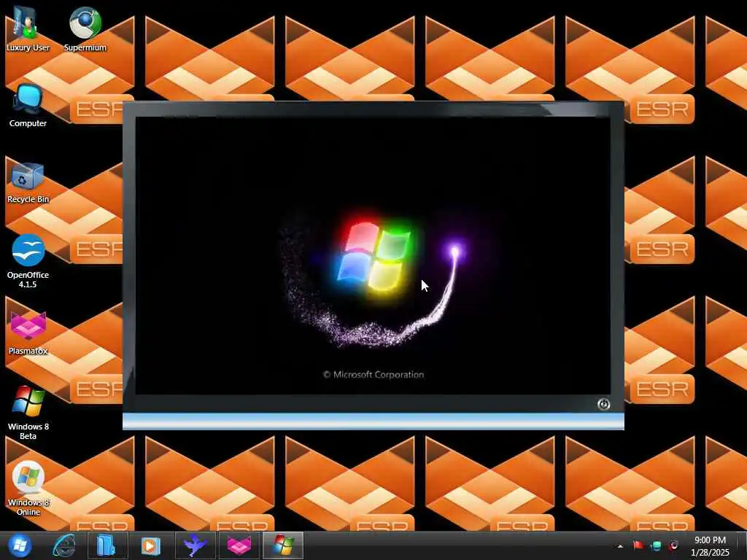
Task: Open the Supermium browser desktop icon
Action: click(x=85, y=28)
